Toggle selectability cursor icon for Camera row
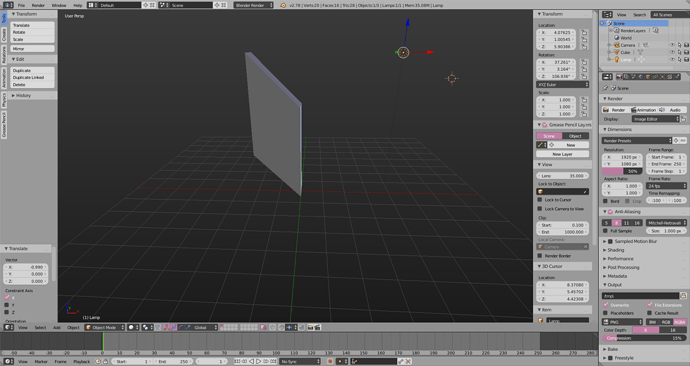Screen dimensions: 690x366 point(679,45)
